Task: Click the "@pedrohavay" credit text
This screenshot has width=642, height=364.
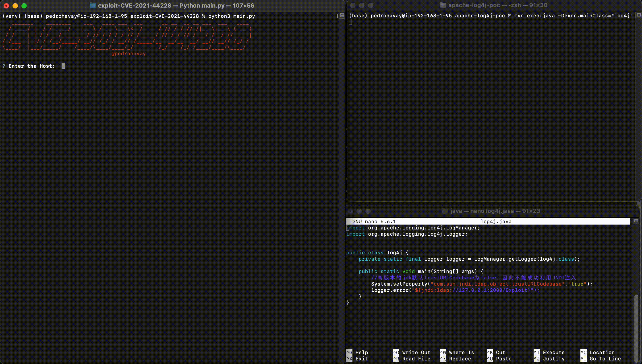Action: pyautogui.click(x=129, y=53)
